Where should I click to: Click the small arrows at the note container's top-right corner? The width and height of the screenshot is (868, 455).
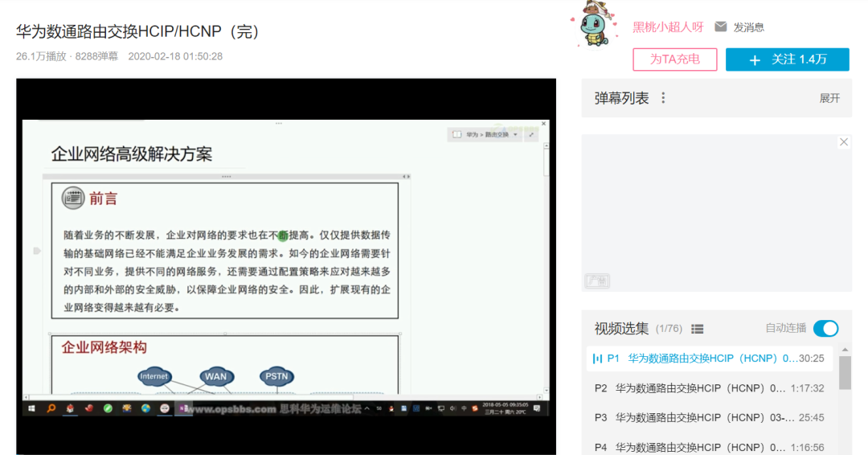point(406,177)
